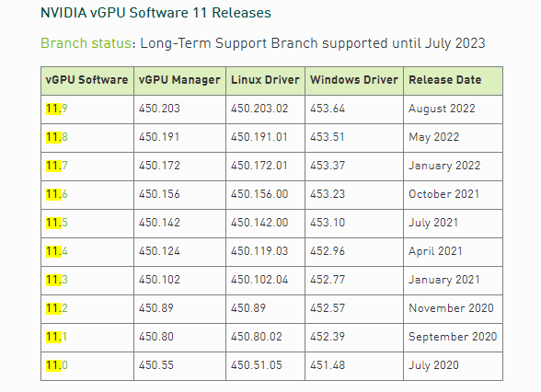Select the July 2021 release date
The image size is (541, 392).
(x=433, y=223)
